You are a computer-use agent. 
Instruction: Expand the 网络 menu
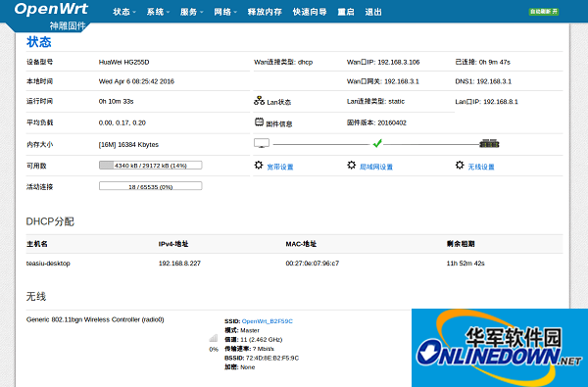point(225,12)
